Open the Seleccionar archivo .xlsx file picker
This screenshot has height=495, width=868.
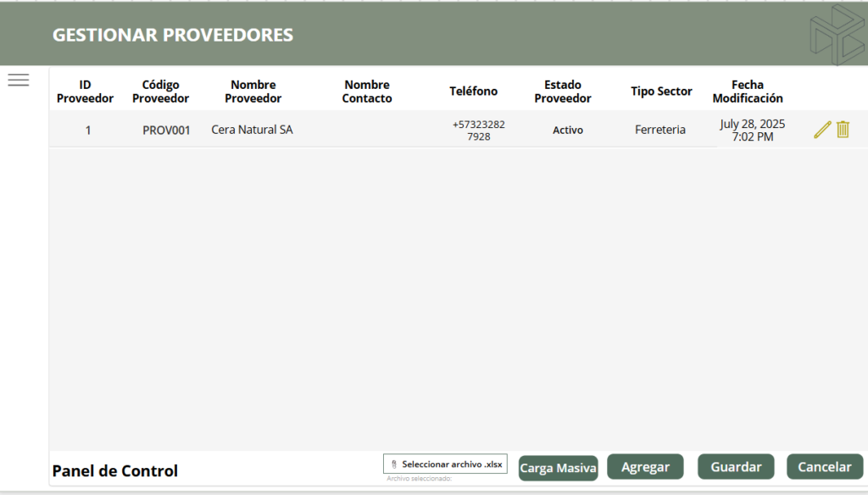click(446, 464)
